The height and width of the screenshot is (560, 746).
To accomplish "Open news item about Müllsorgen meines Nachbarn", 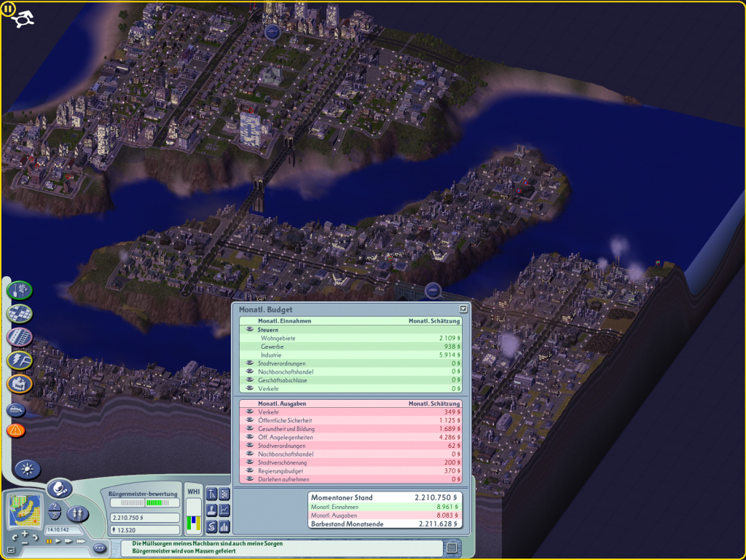I will pos(208,543).
